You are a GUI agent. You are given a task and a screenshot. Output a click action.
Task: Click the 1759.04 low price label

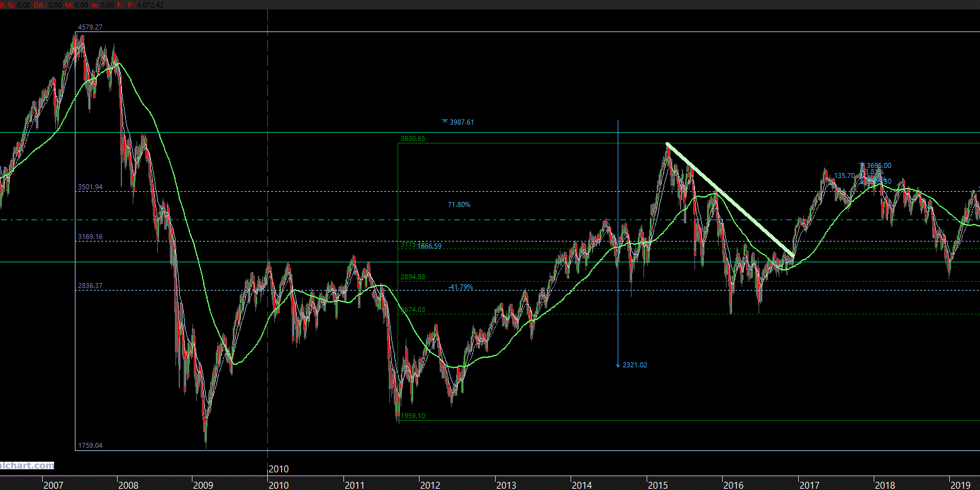(x=89, y=445)
